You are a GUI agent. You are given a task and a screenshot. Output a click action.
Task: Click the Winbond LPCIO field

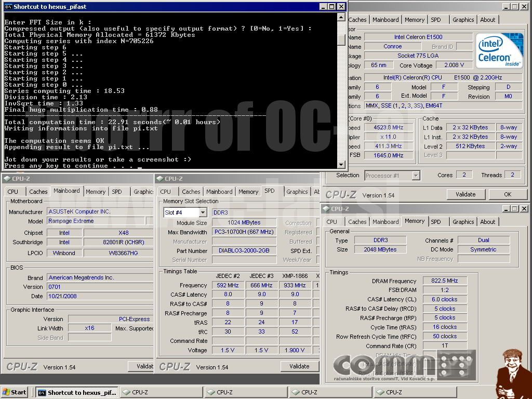pos(64,253)
